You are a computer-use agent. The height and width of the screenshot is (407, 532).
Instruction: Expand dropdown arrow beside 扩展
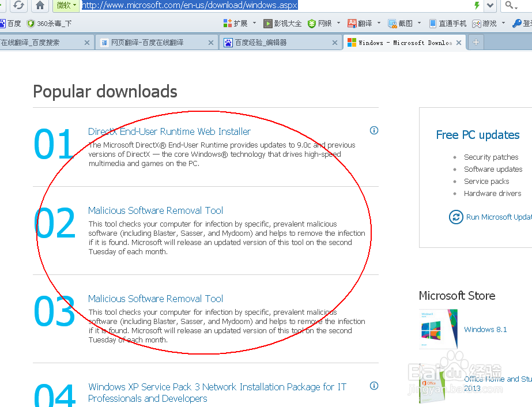(254, 23)
